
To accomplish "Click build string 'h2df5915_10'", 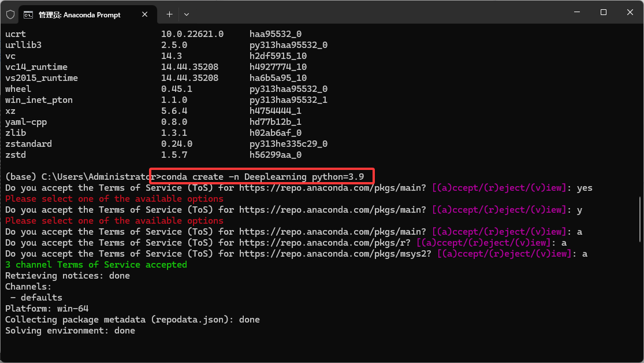I will pos(278,56).
